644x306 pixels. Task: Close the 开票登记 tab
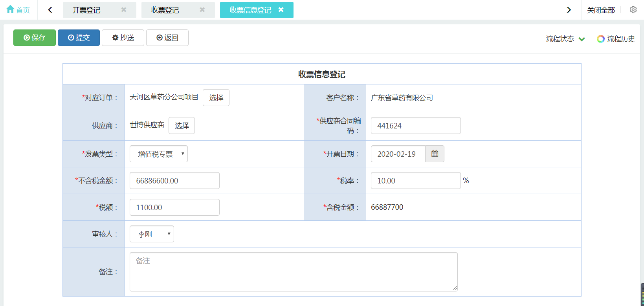pyautogui.click(x=124, y=10)
